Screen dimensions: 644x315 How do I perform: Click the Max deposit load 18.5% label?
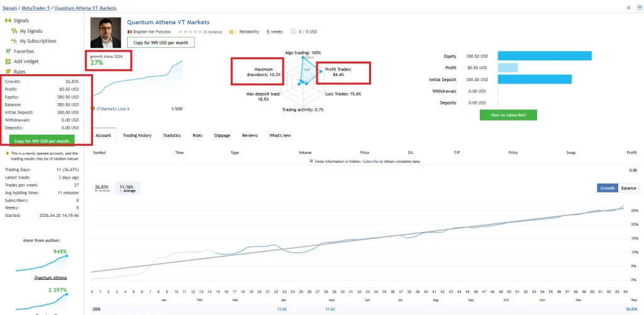point(264,97)
